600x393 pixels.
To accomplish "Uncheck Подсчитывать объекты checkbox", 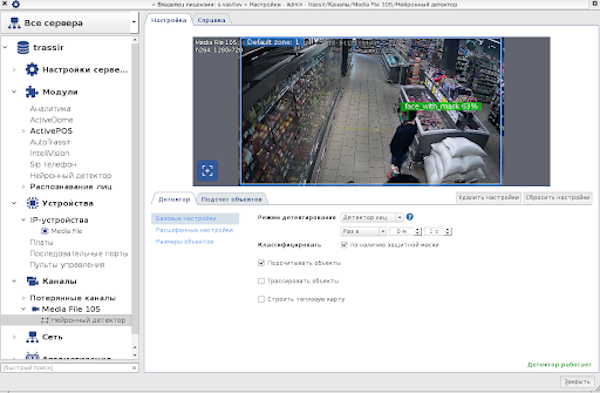I will point(261,263).
